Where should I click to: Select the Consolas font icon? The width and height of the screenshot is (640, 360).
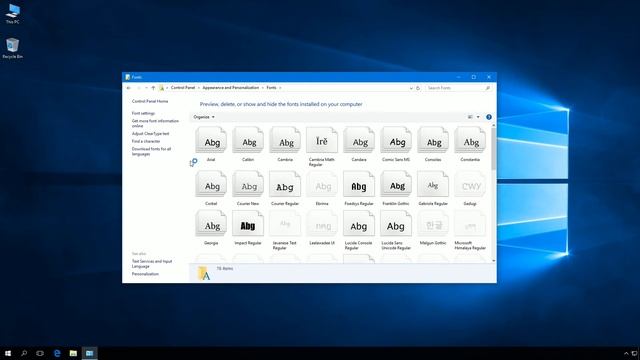point(433,140)
